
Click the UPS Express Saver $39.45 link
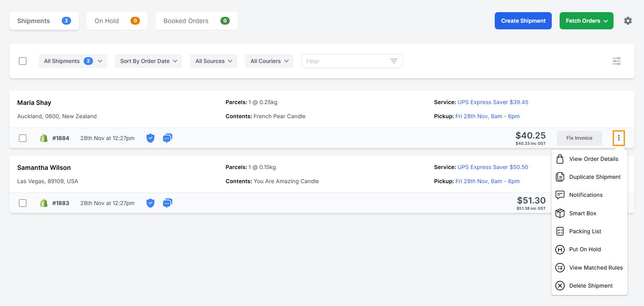click(493, 102)
